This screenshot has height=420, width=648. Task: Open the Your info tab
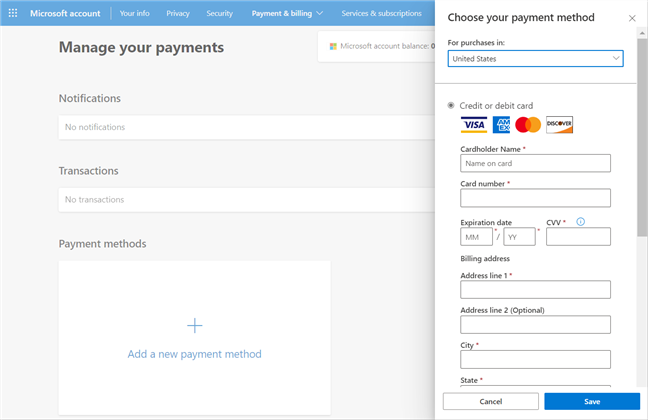point(135,13)
